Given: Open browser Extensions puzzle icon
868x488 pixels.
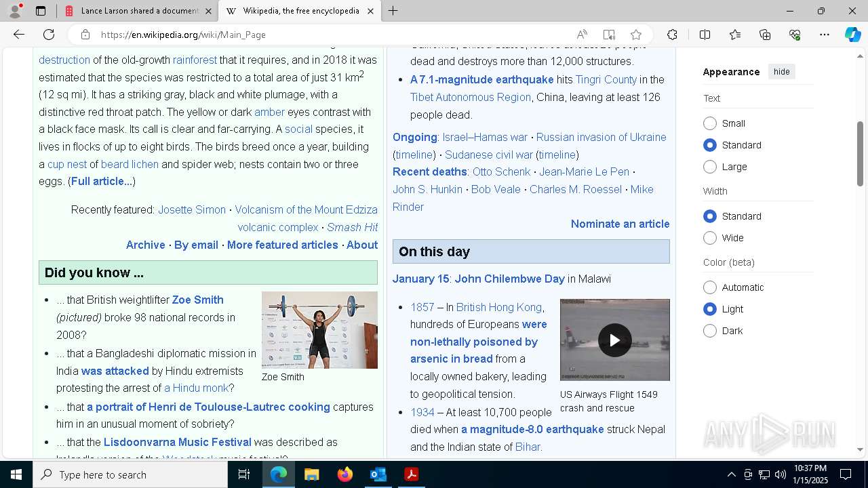Looking at the screenshot, I should 672,35.
